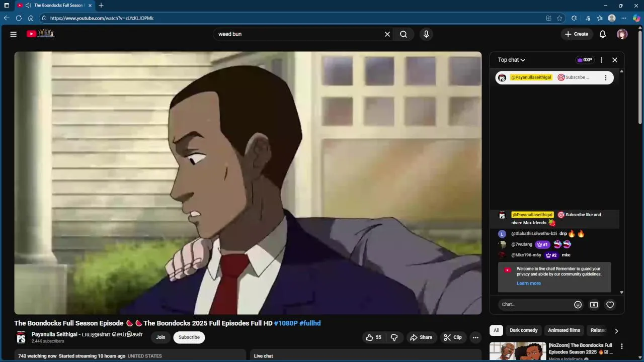The width and height of the screenshot is (644, 362).
Task: Open the Learn more chat guidelines link
Action: (x=529, y=283)
